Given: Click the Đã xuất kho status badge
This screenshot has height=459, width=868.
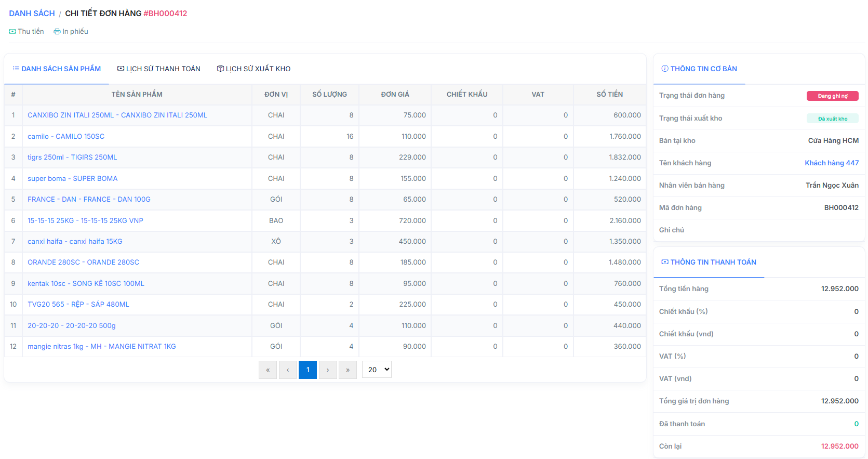Looking at the screenshot, I should pos(832,119).
